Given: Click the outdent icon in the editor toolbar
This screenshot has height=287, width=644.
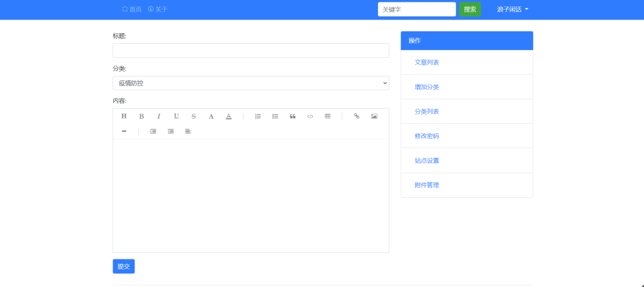Looking at the screenshot, I should (x=170, y=131).
